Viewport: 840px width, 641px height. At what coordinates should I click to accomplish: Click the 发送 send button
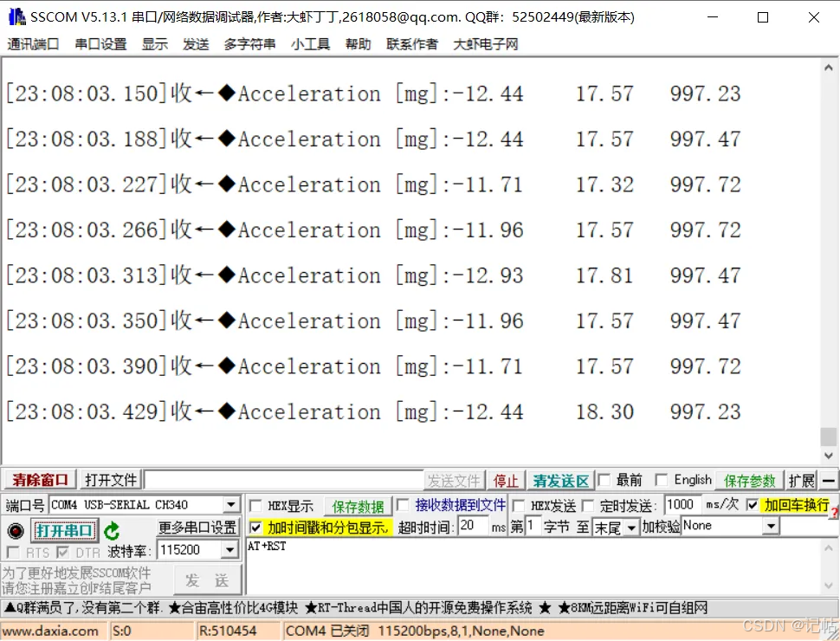pyautogui.click(x=207, y=579)
